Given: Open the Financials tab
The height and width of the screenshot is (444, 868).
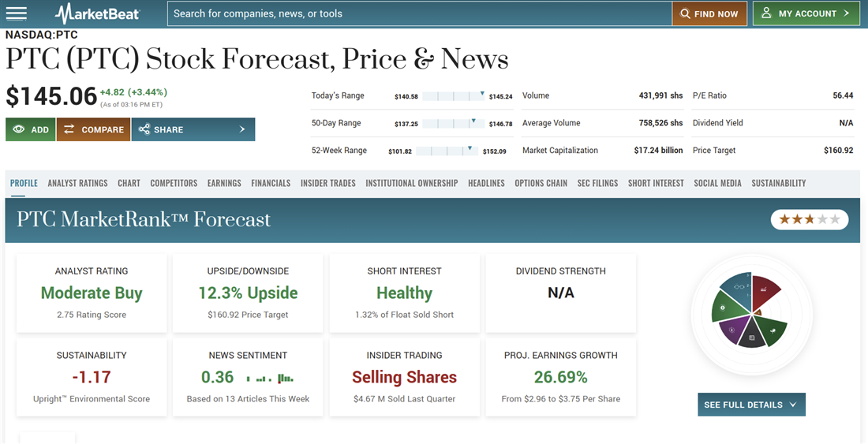Looking at the screenshot, I should (271, 183).
